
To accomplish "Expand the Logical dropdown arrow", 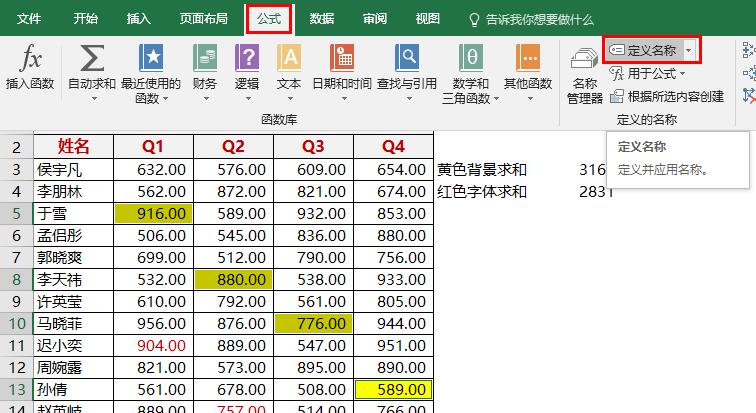I will pyautogui.click(x=248, y=98).
